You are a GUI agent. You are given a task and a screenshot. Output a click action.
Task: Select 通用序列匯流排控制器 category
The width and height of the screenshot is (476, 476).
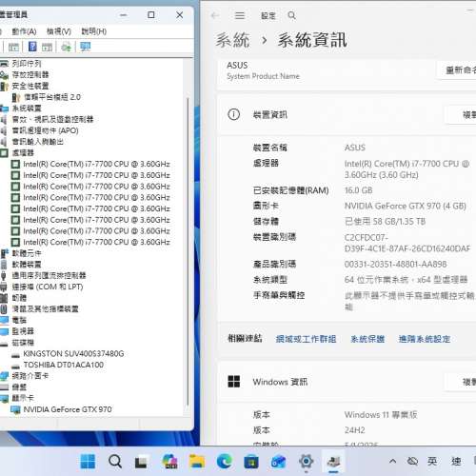click(x=49, y=275)
